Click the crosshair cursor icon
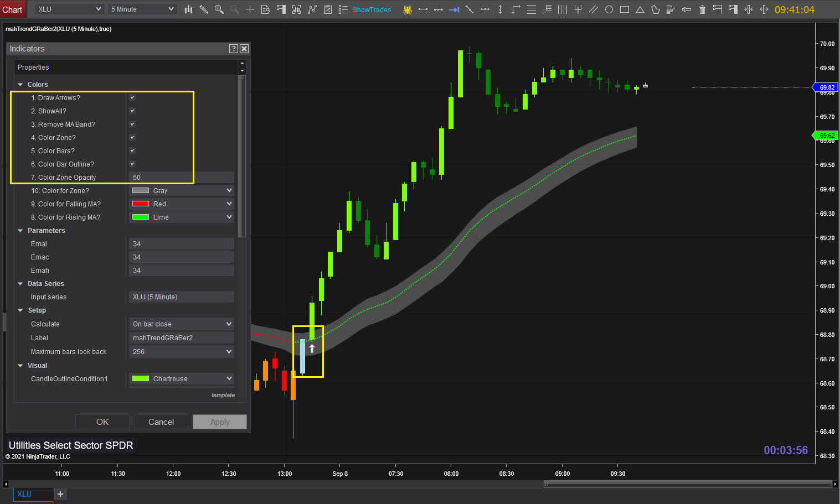840x504 pixels. (250, 9)
